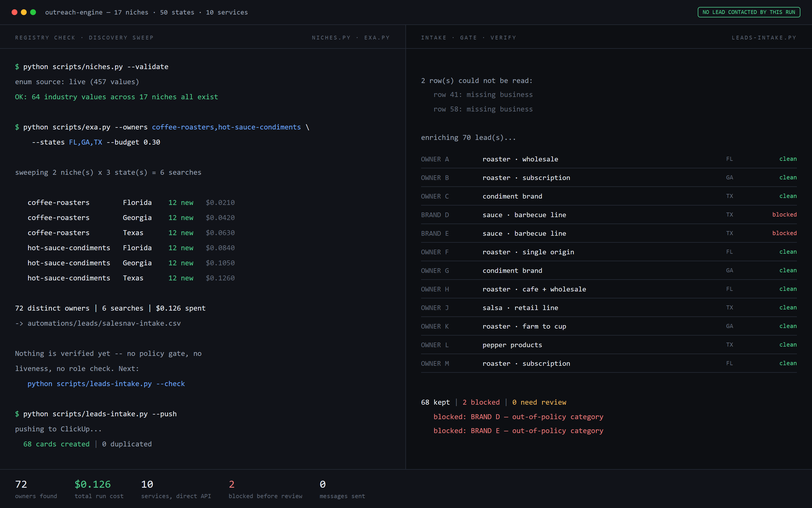Select the OWNER J salsa retail line row
Screen dimensions: 812x508
609,308
